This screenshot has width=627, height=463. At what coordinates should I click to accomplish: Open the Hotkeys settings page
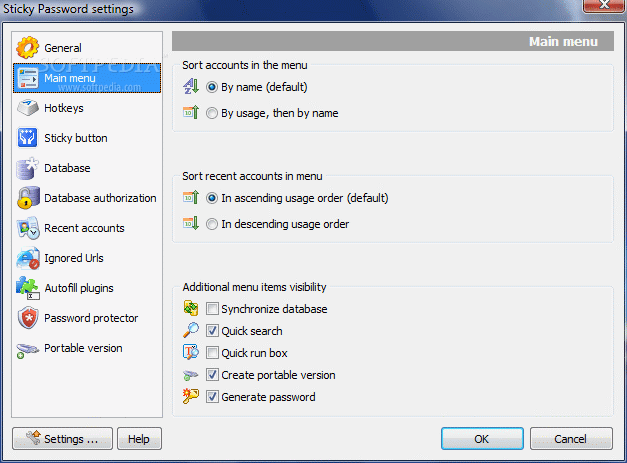coord(87,108)
